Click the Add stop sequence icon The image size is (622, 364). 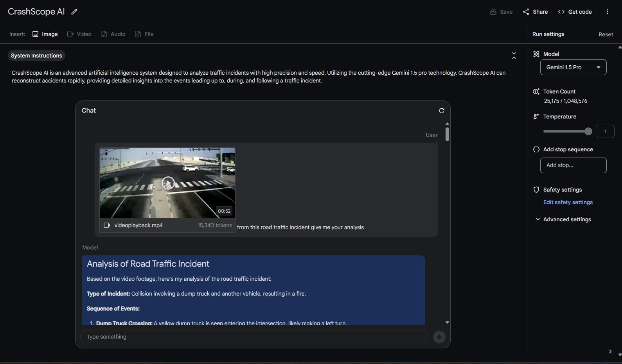(536, 149)
